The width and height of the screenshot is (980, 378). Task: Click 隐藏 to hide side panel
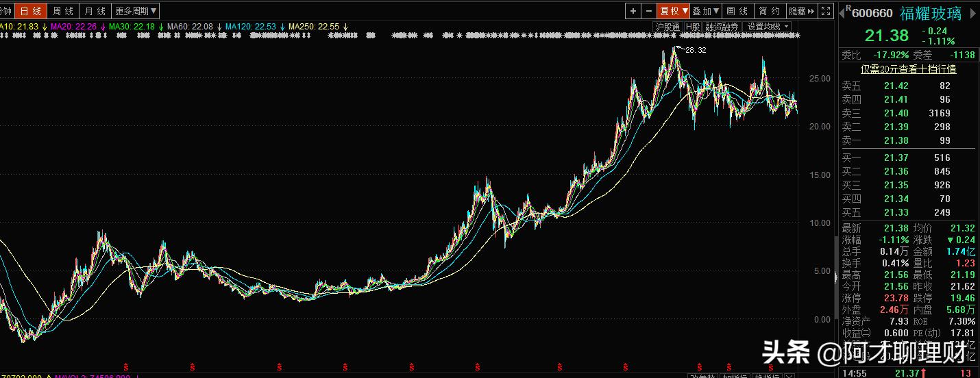(801, 11)
